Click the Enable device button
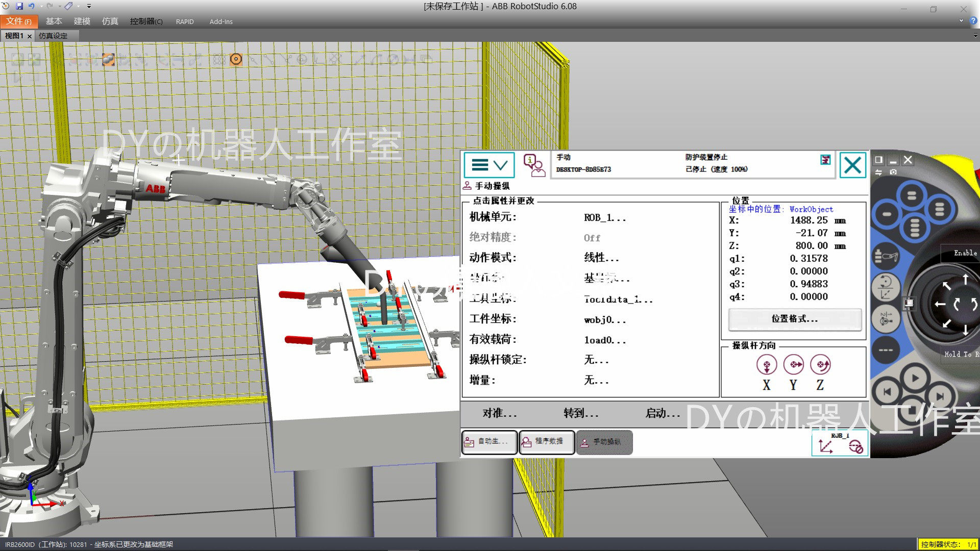 (964, 253)
